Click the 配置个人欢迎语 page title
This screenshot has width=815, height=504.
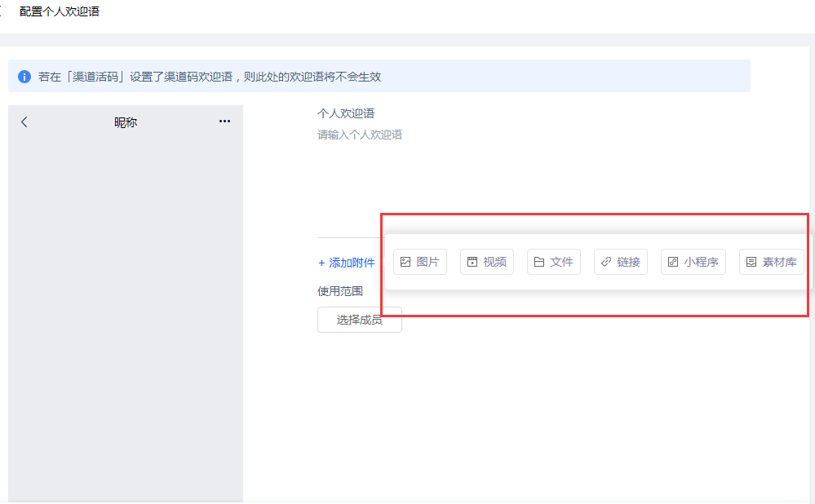pos(60,11)
